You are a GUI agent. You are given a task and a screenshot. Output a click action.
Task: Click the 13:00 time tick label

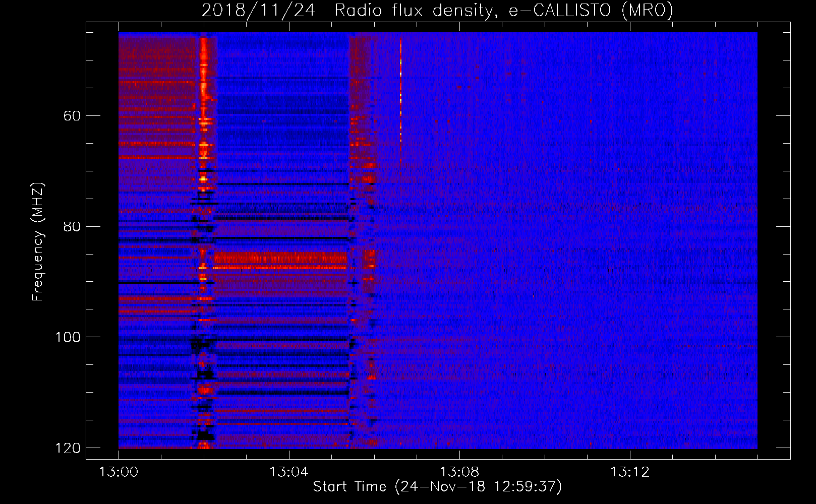click(x=119, y=472)
